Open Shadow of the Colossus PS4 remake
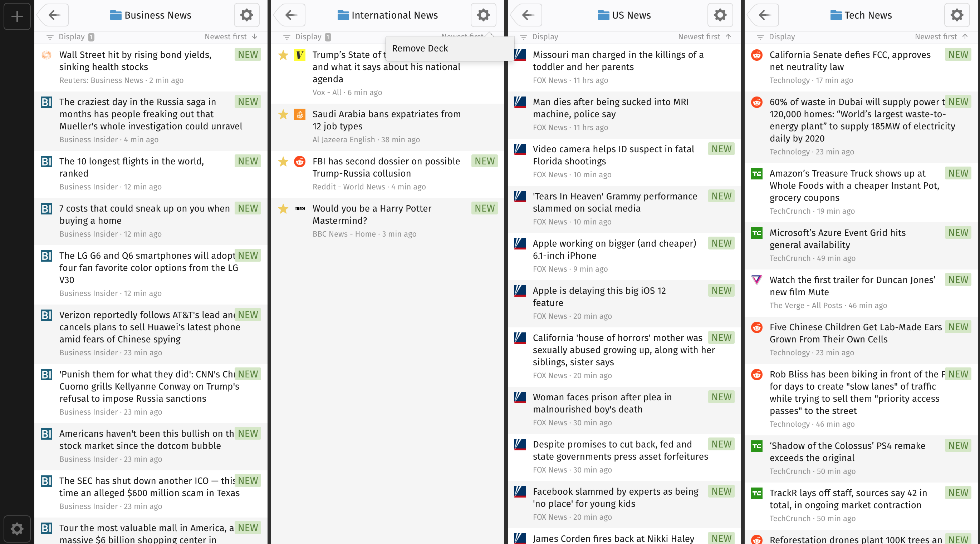 point(861,459)
